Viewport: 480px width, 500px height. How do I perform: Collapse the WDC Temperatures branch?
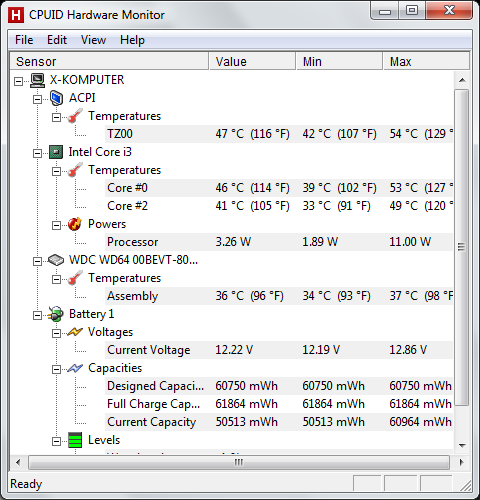(57, 279)
